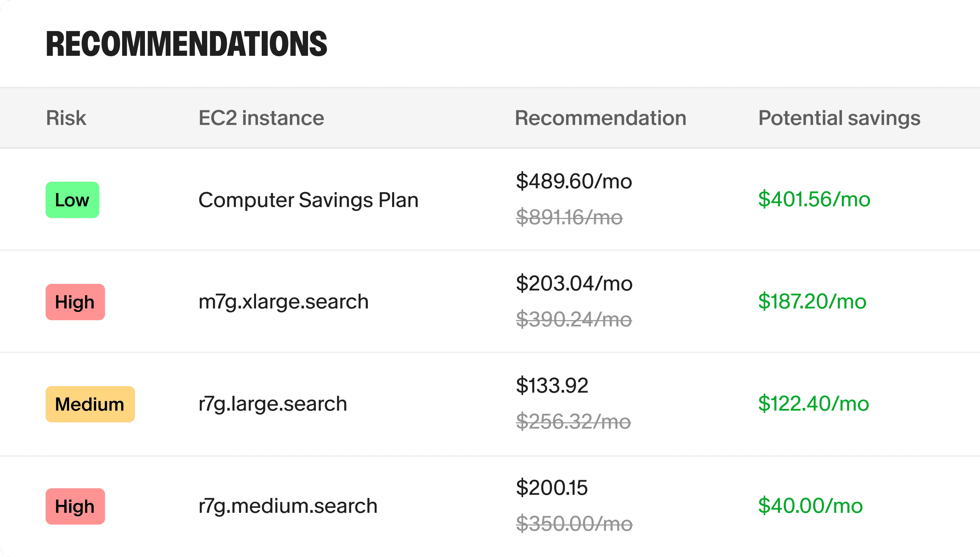Select the $122.40/mo savings amount
This screenshot has height=557, width=980.
point(813,404)
